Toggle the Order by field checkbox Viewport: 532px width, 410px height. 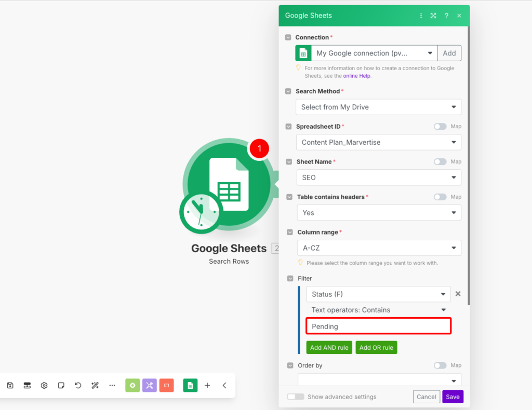click(290, 365)
